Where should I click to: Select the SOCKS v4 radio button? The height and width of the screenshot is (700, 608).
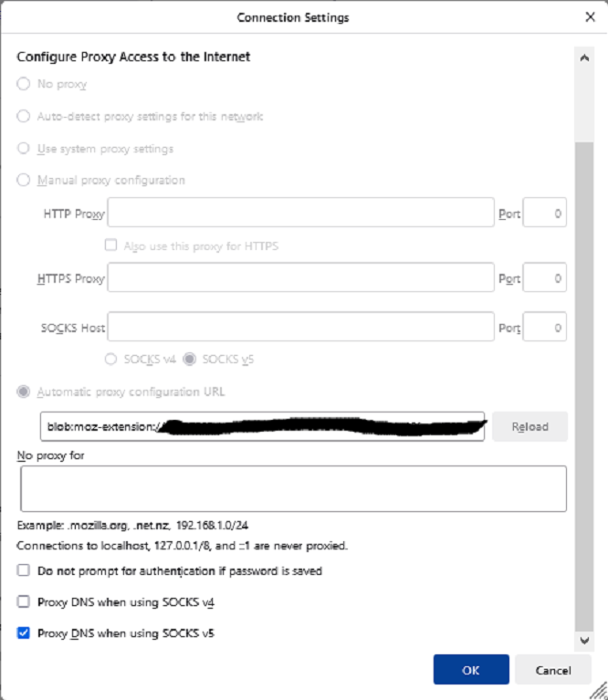(113, 359)
